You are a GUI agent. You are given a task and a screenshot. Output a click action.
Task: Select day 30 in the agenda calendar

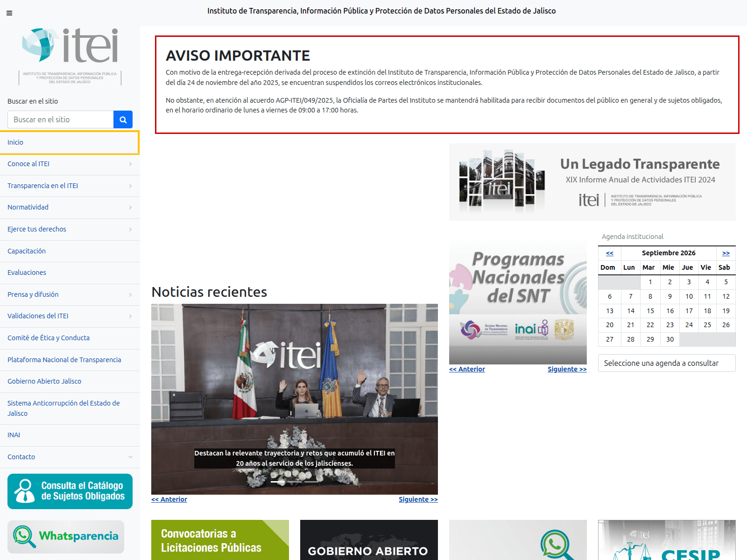[x=670, y=339]
